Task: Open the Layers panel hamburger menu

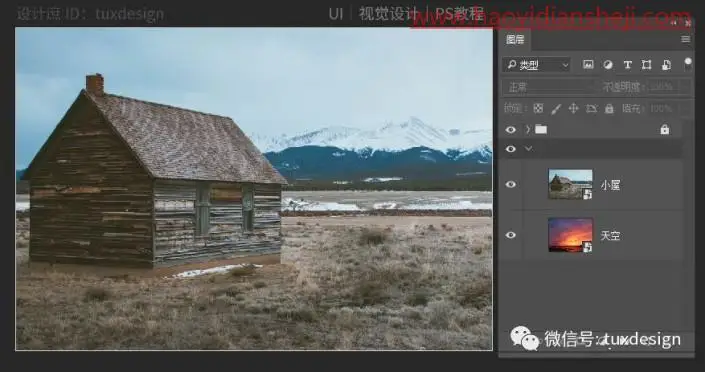Action: pyautogui.click(x=685, y=39)
